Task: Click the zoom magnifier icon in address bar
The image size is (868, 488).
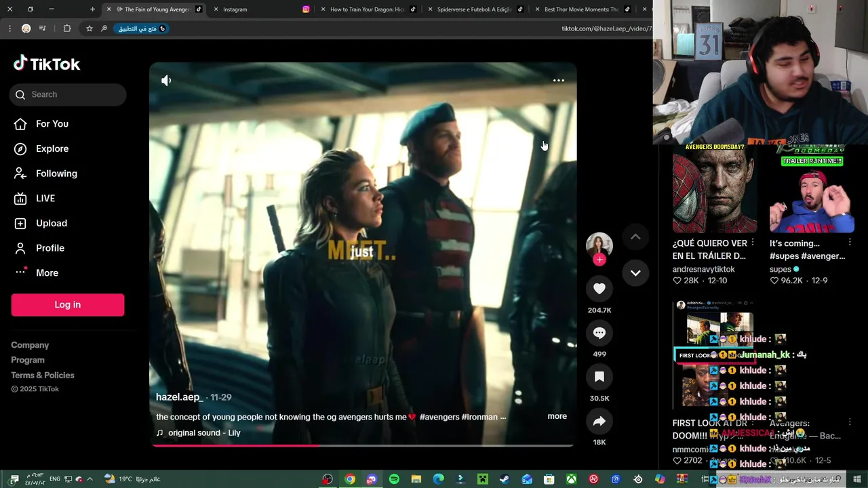Action: click(x=104, y=28)
